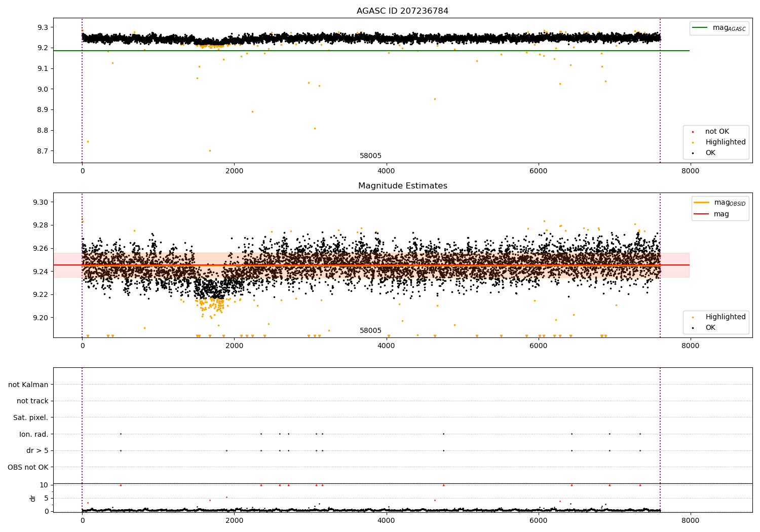Click the 'Magnitude Estimates' plot title
The image size is (760, 532).
[x=402, y=186]
